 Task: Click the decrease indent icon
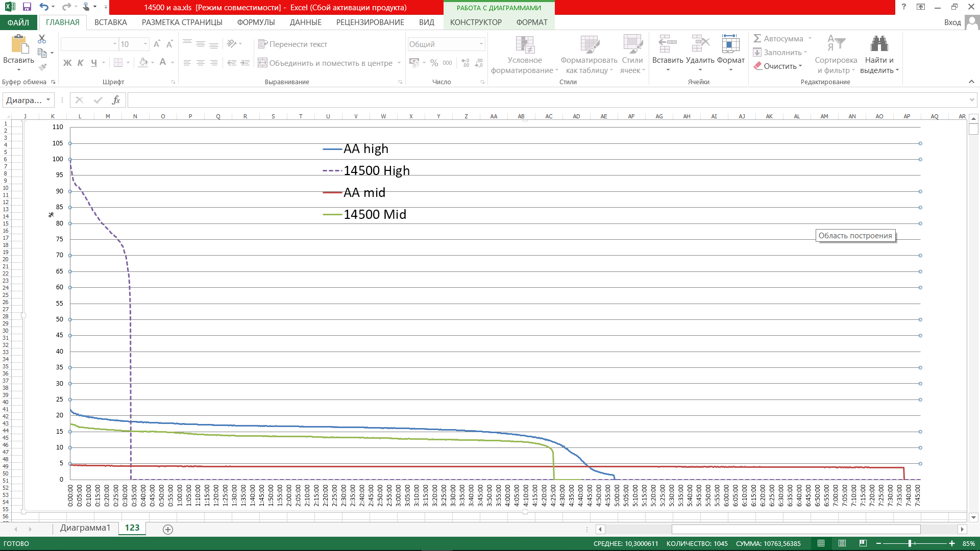pyautogui.click(x=232, y=63)
